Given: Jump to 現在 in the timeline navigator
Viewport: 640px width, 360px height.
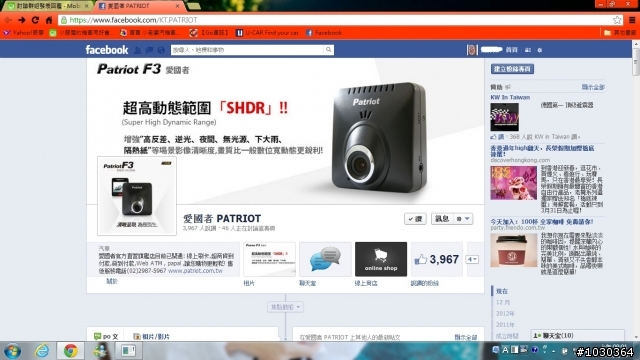Looking at the screenshot, I should [x=502, y=291].
